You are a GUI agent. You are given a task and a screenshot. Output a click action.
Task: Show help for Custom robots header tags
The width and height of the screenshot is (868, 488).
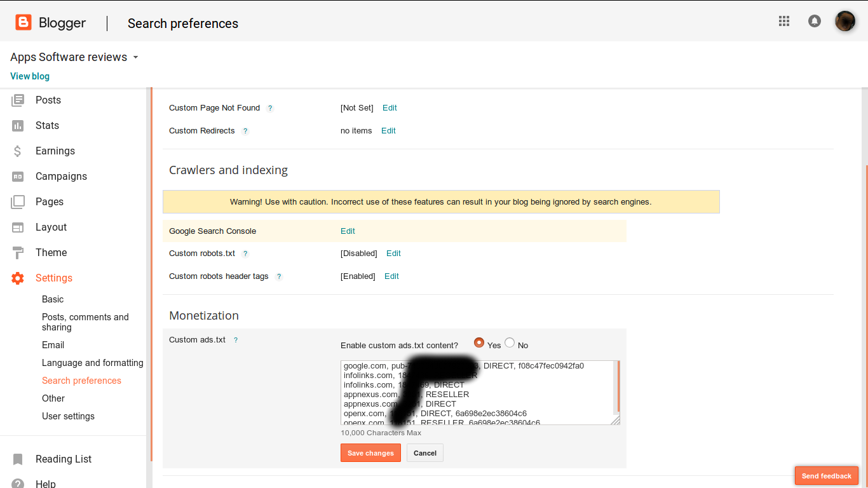tap(279, 276)
